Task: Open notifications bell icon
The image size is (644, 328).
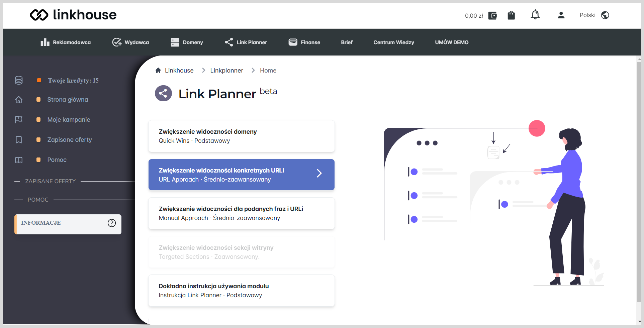Action: [x=535, y=15]
